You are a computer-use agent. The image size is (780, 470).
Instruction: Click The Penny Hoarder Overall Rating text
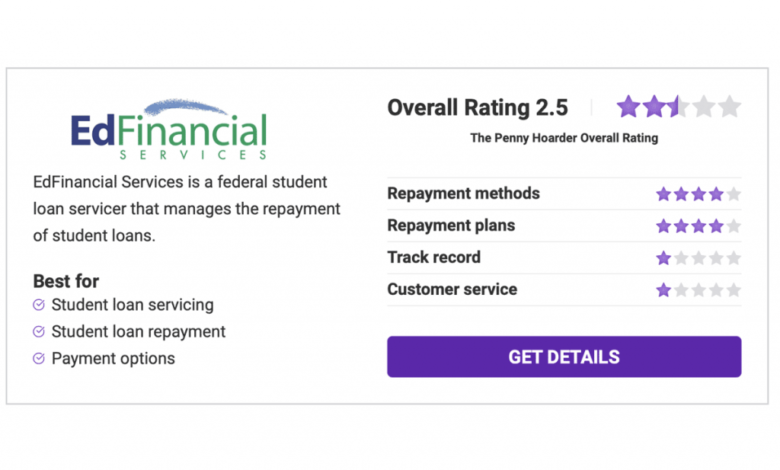564,138
